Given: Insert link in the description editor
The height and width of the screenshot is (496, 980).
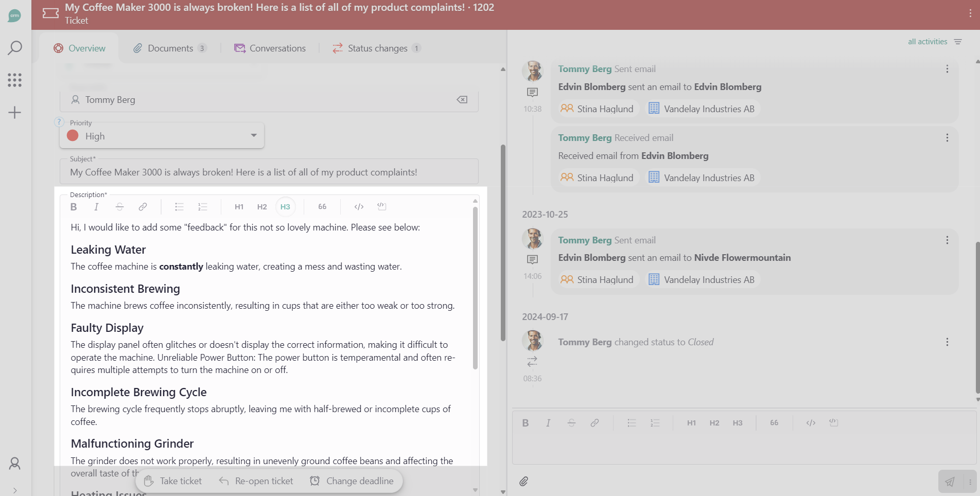Looking at the screenshot, I should click(x=143, y=207).
